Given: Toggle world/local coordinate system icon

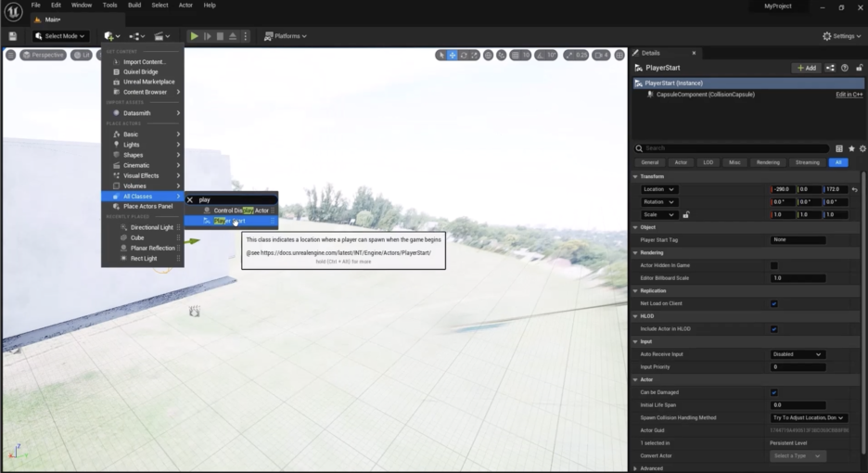Looking at the screenshot, I should 488,55.
